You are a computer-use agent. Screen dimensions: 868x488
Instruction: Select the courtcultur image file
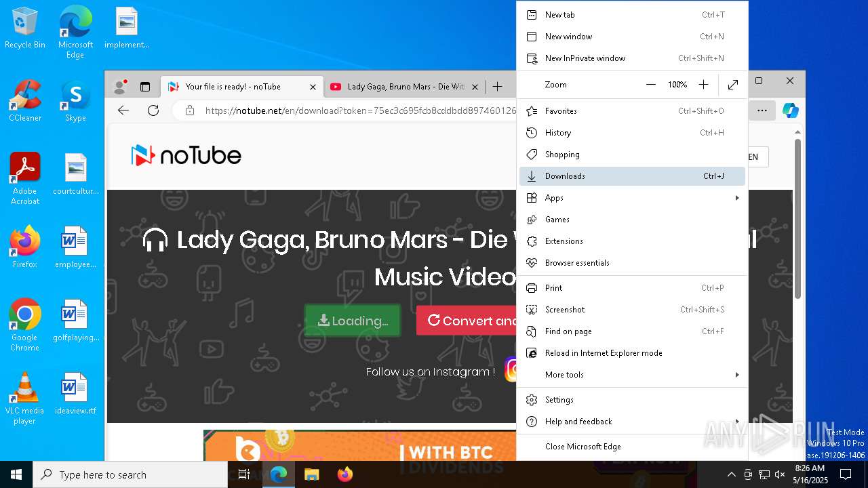(x=75, y=175)
